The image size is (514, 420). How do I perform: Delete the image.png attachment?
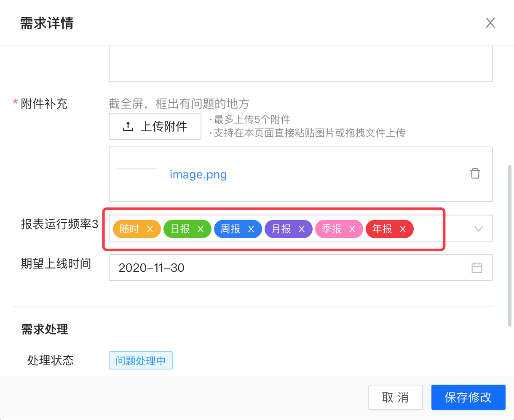point(475,173)
